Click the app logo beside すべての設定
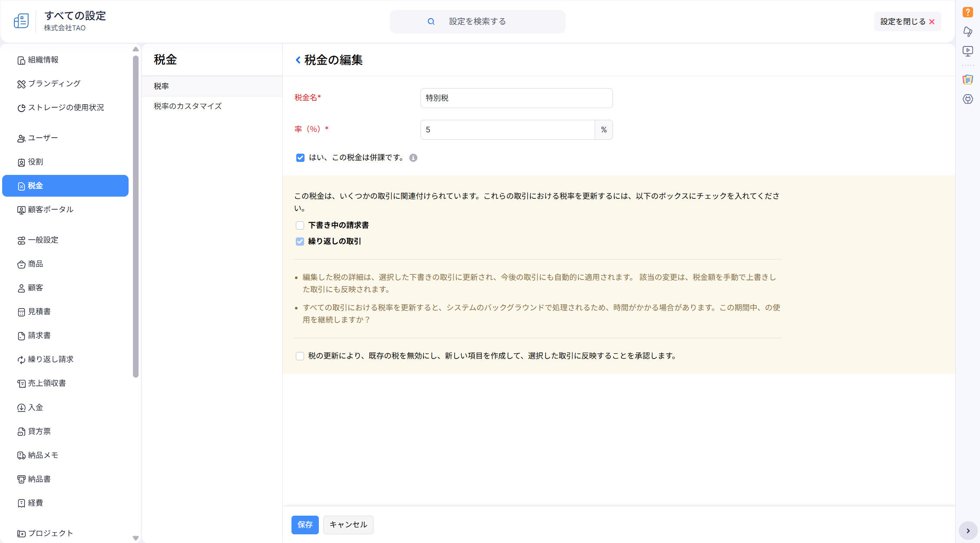The width and height of the screenshot is (980, 543). tap(21, 21)
